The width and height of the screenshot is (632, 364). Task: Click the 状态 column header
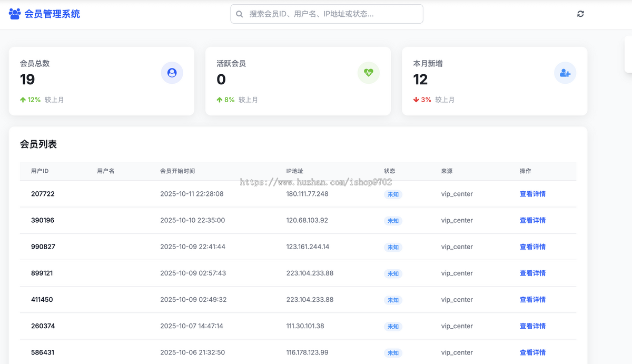point(390,171)
